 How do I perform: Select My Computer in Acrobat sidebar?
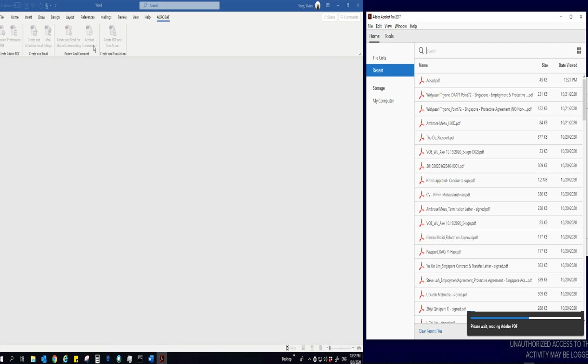click(383, 101)
